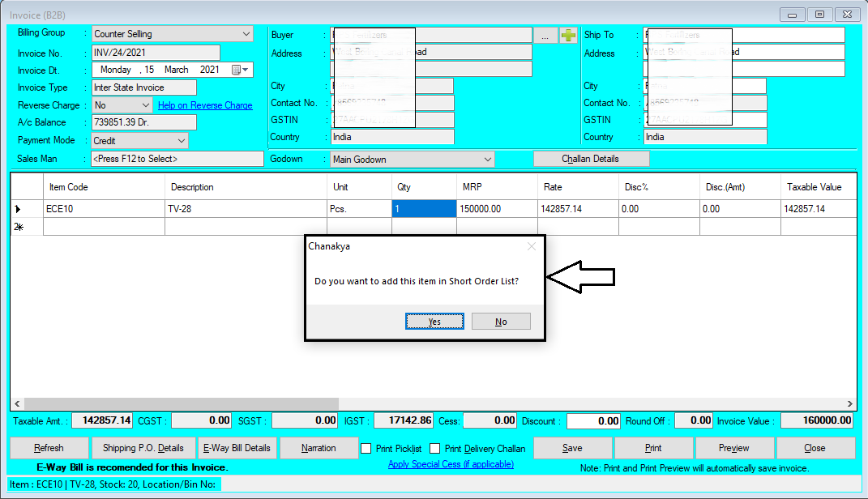Open the Godown Main Godown dropdown
Image resolution: width=868 pixels, height=499 pixels.
click(487, 158)
